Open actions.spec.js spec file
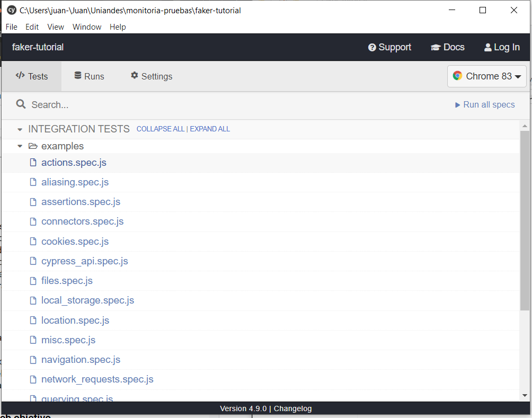This screenshot has width=532, height=418. pos(74,163)
